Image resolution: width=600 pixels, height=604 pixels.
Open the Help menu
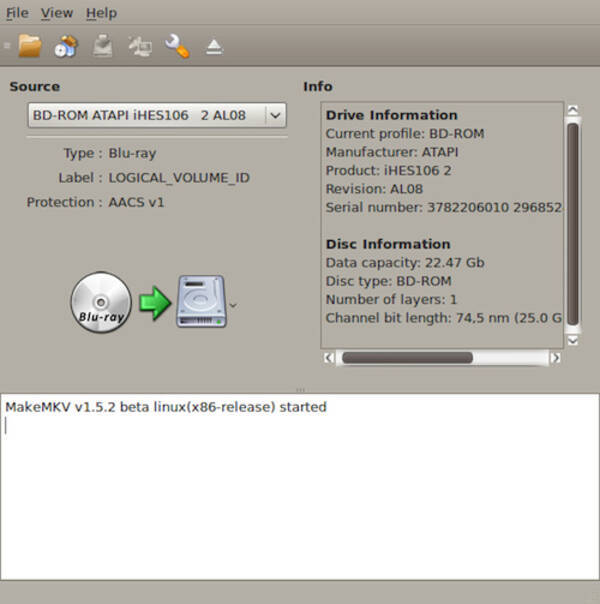pos(101,13)
